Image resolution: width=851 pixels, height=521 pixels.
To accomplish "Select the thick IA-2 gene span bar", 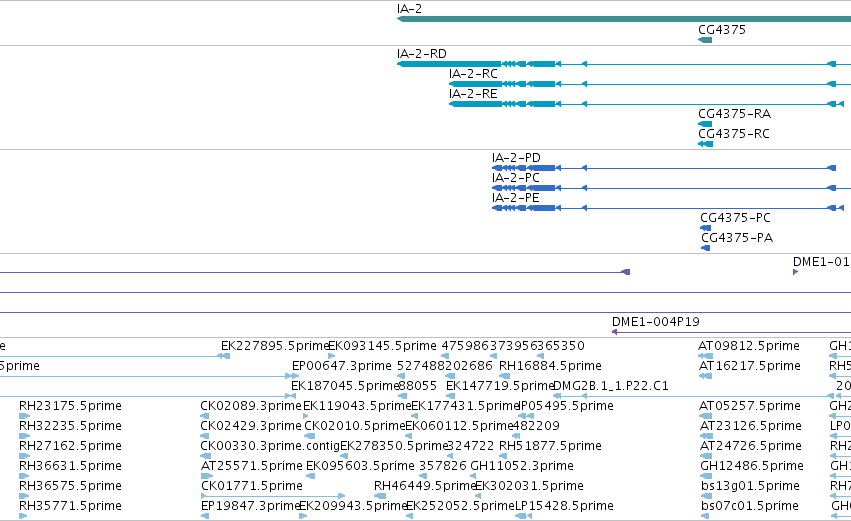I will pos(624,20).
